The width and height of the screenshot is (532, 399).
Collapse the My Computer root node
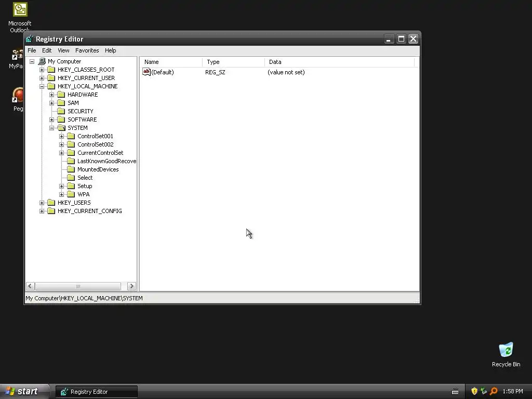[x=32, y=61]
